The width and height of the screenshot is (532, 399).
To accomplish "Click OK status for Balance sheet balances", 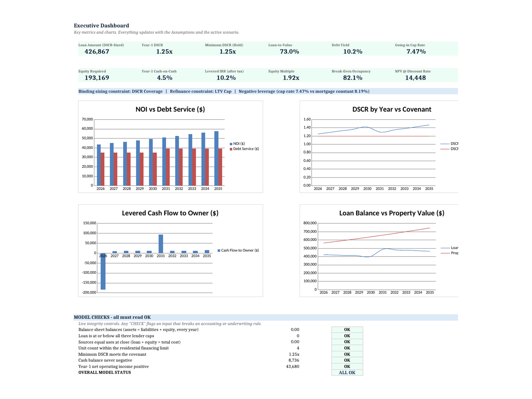I will coord(347,330).
